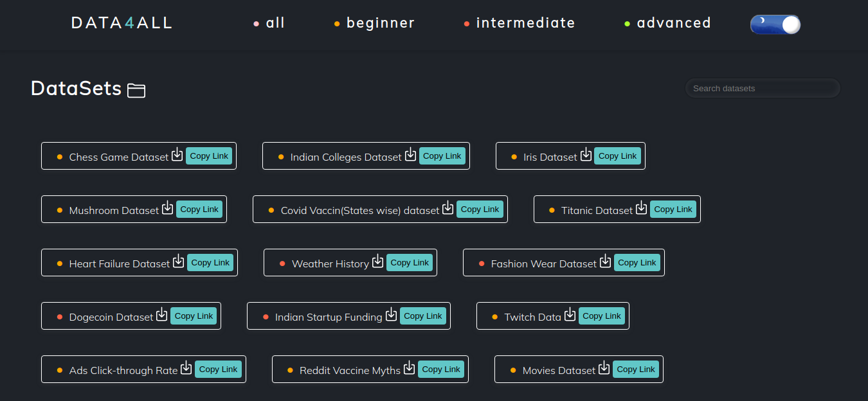
Task: Download the Indian Startup Funding dataset
Action: [x=391, y=315]
